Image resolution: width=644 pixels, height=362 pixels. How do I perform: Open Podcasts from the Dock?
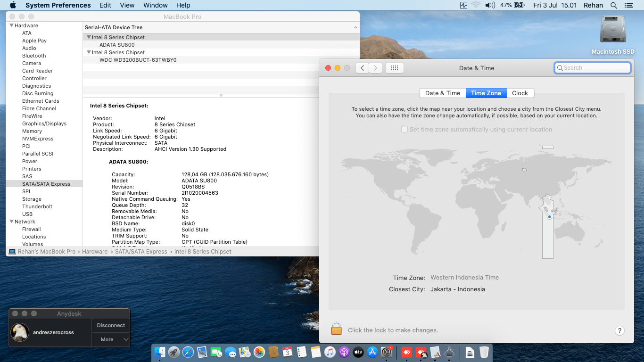(x=344, y=352)
